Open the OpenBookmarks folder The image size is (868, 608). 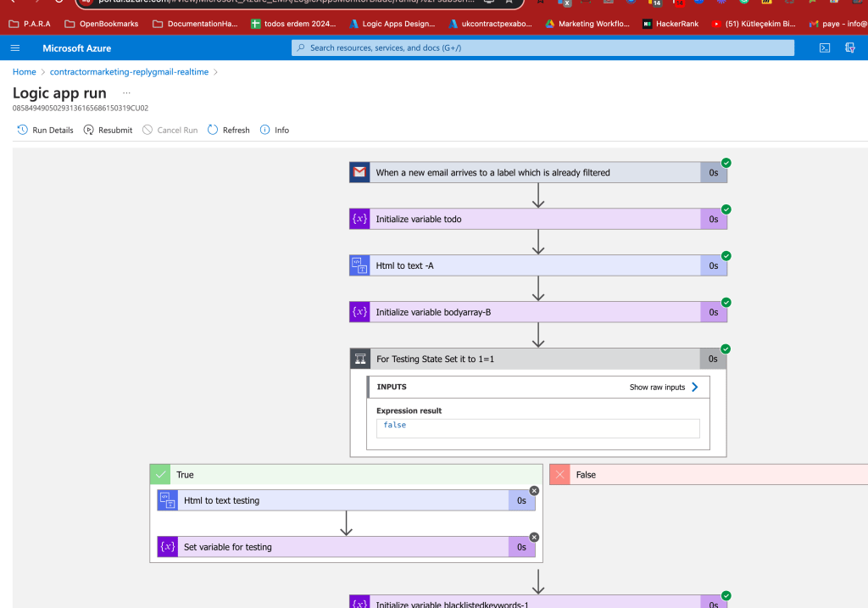102,24
